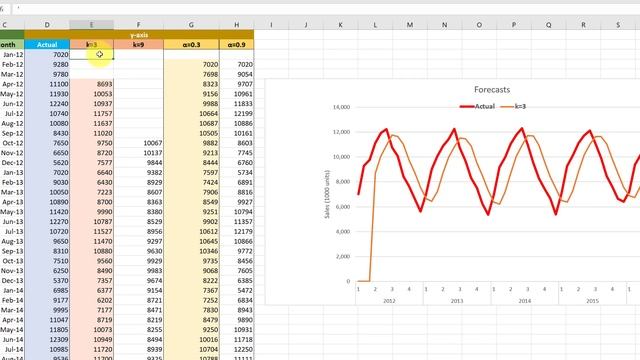
Task: Select k=9 value 10137 for Nov-12
Action: pyautogui.click(x=138, y=153)
